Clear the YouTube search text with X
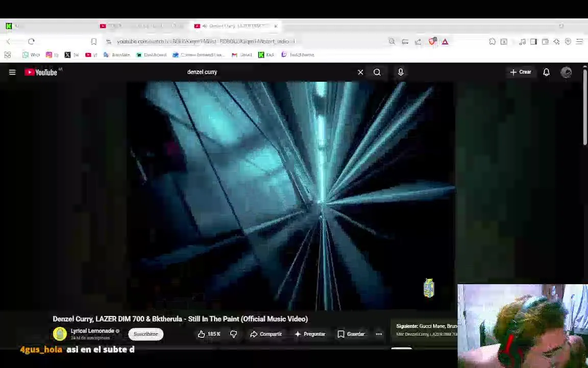588x368 pixels. [x=360, y=72]
